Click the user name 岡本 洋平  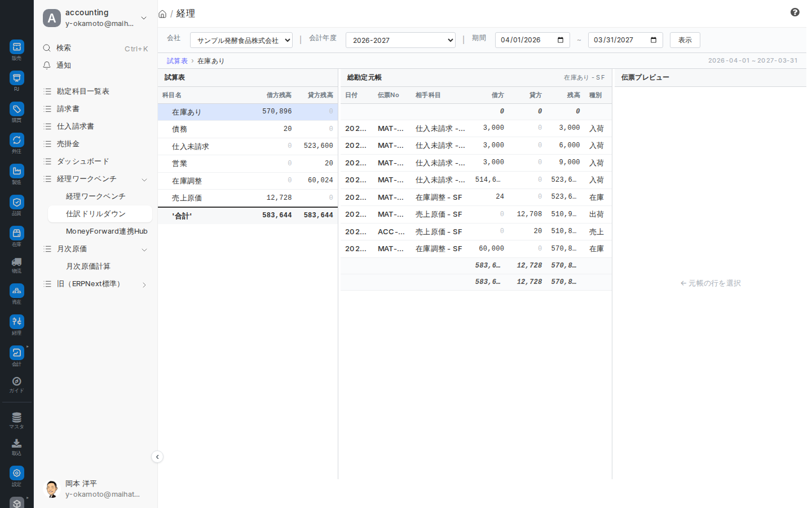tap(81, 484)
